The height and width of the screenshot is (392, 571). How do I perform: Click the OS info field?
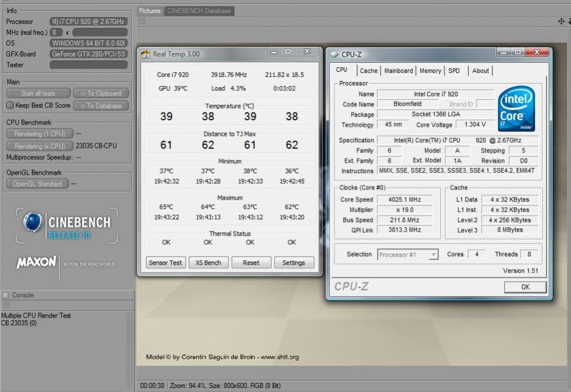click(89, 43)
